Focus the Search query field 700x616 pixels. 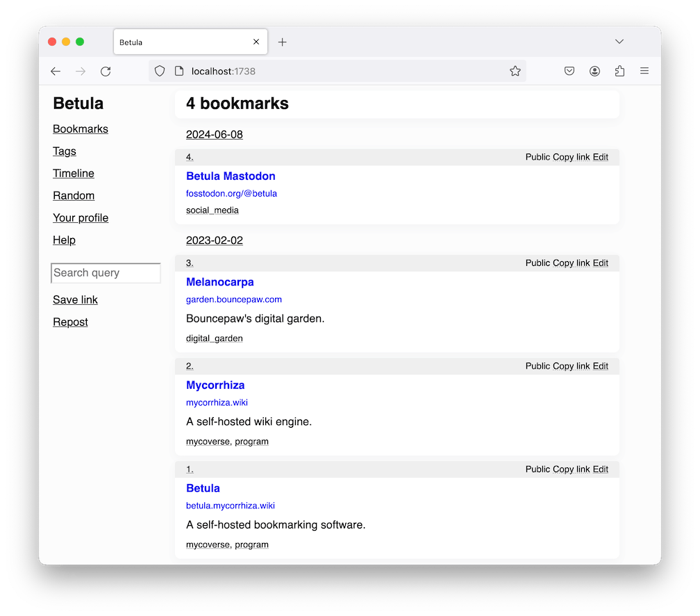106,273
